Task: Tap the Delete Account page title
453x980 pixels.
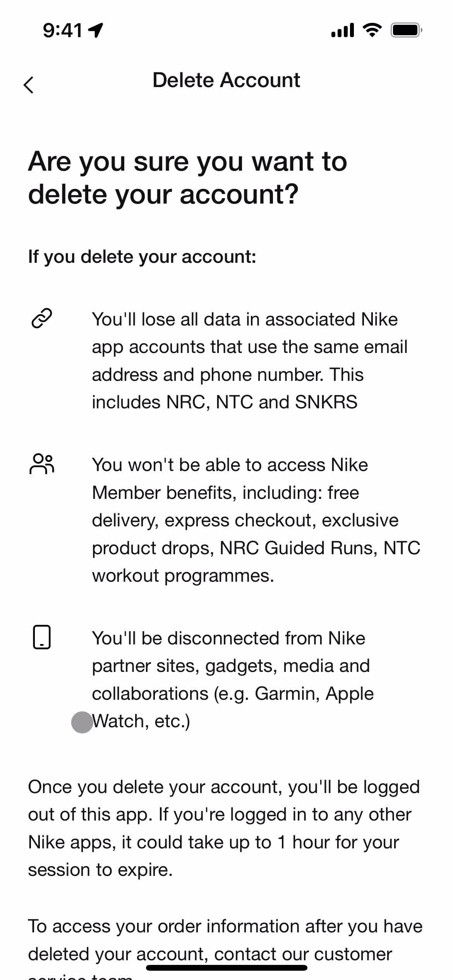Action: point(226,80)
